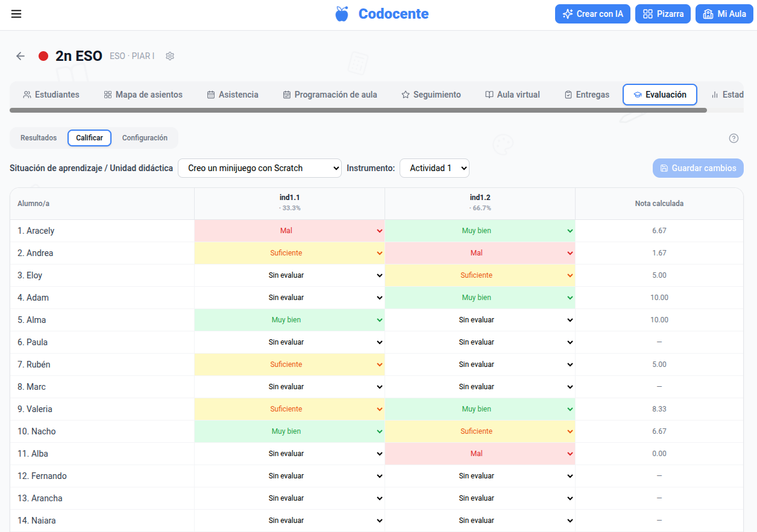Click the ESO · PIAR I subtitle
Screen dimensions: 757x532
[x=132, y=56]
